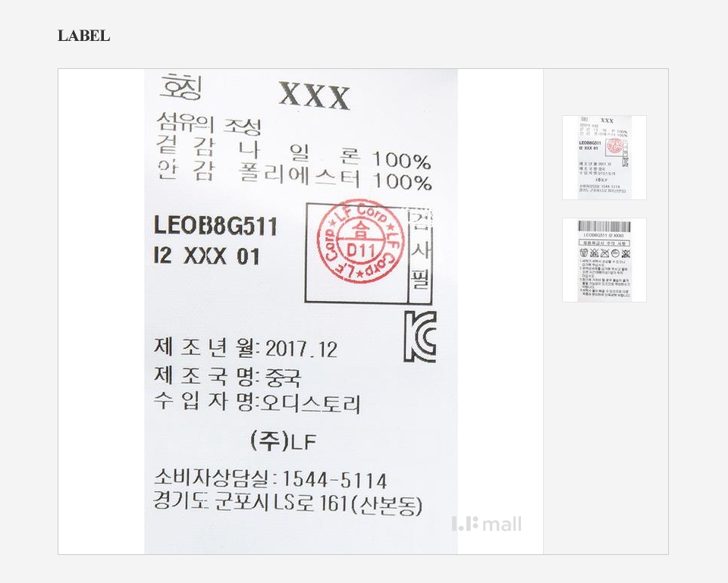Click the small KC mark in first thumbnail

click(x=626, y=162)
